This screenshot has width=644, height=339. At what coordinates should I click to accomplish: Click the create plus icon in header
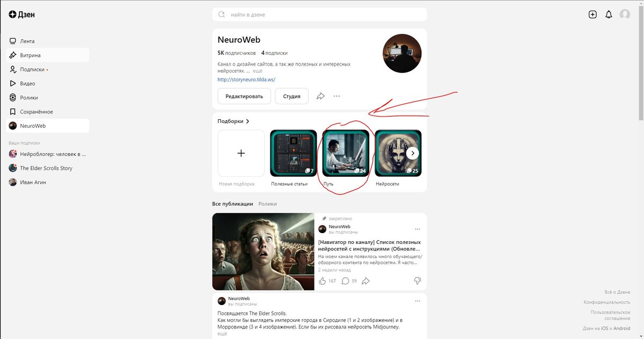pos(592,15)
